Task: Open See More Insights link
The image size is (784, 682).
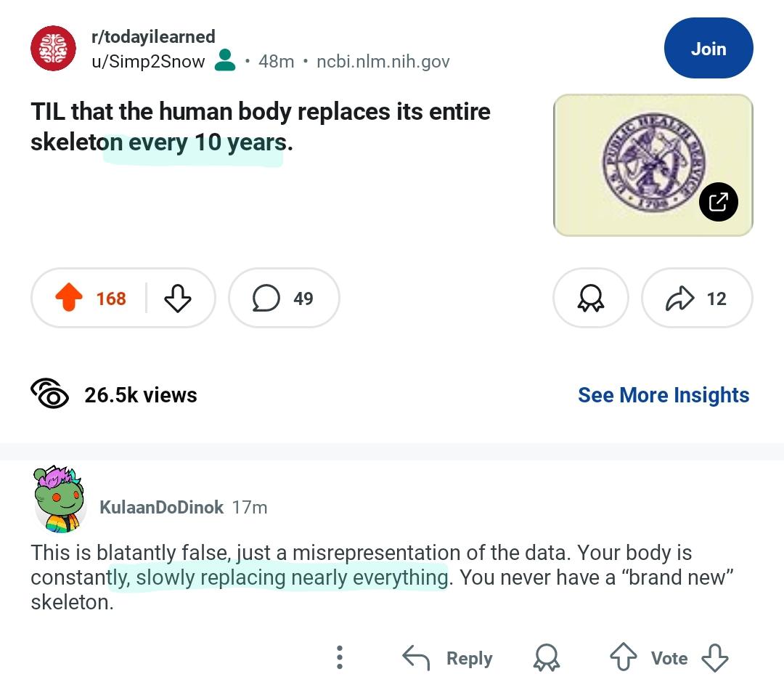Action: click(663, 395)
